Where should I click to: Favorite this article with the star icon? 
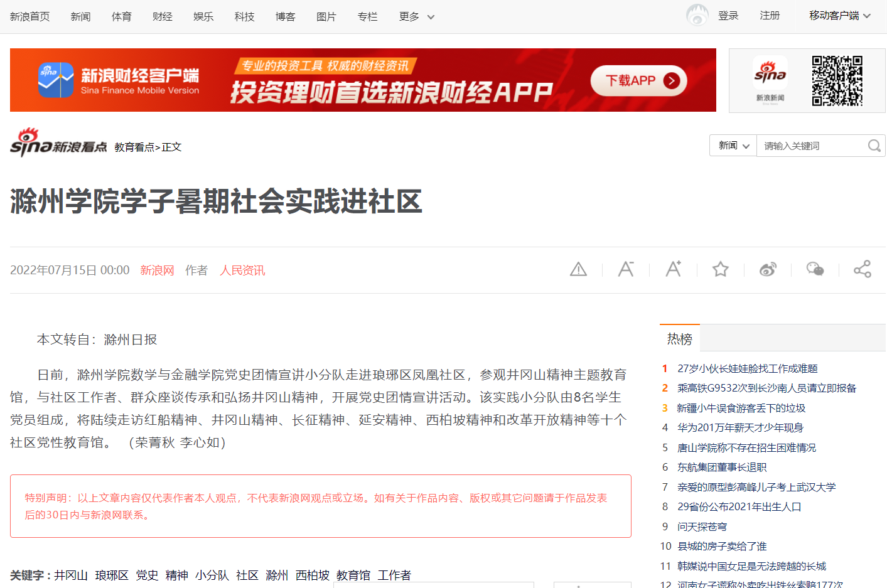720,270
